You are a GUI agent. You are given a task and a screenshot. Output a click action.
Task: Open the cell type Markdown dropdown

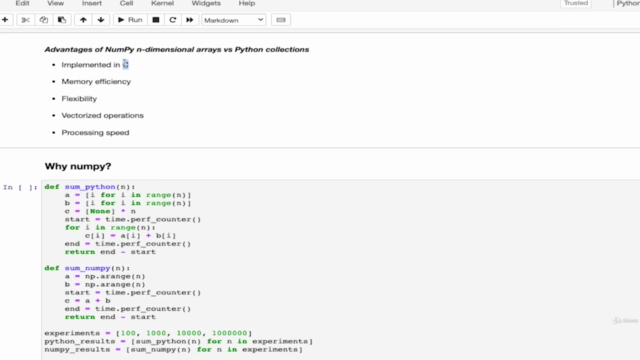[x=233, y=20]
